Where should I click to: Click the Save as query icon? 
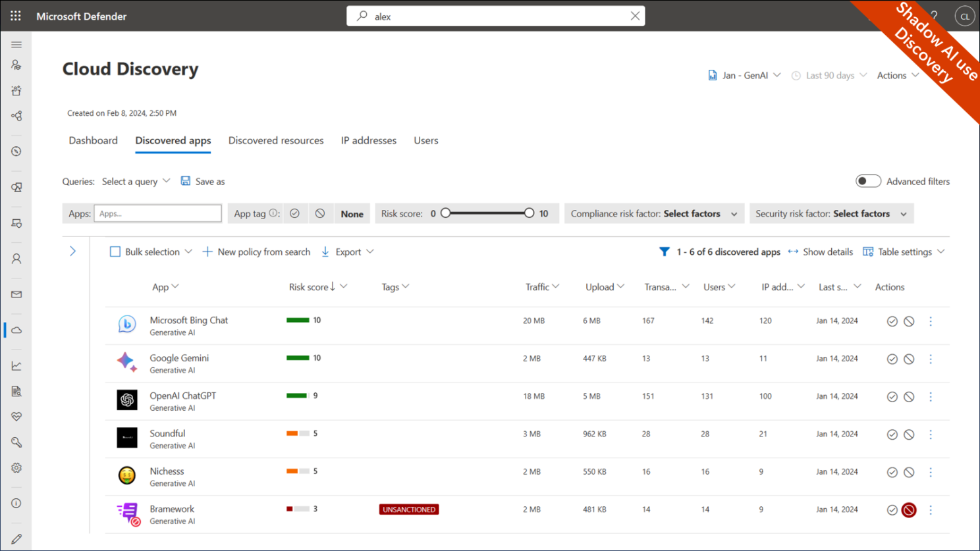[185, 180]
